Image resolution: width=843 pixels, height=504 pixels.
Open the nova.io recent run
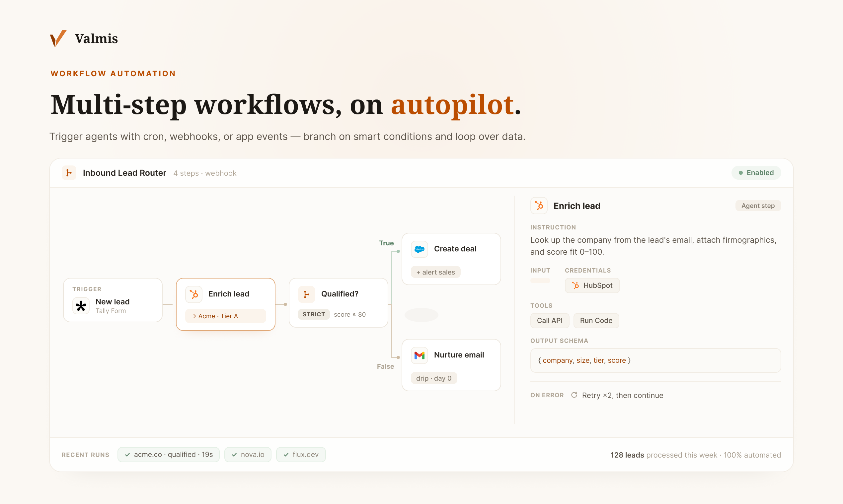pos(248,455)
